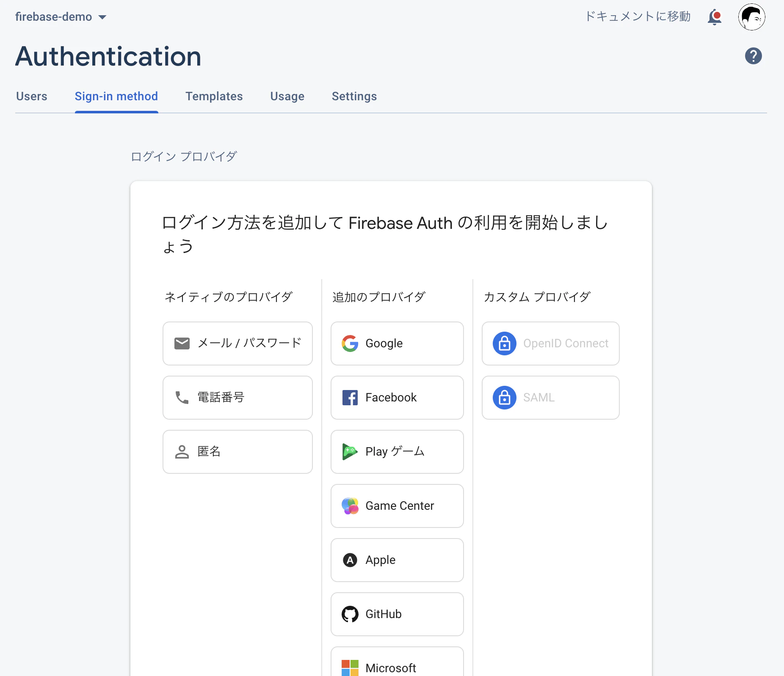Image resolution: width=784 pixels, height=676 pixels.
Task: Switch to the Users tab
Action: point(32,96)
